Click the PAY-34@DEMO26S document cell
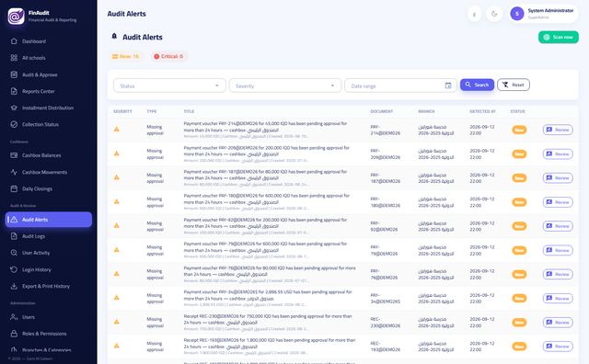Viewport: 589px width, 364px height. click(385, 299)
